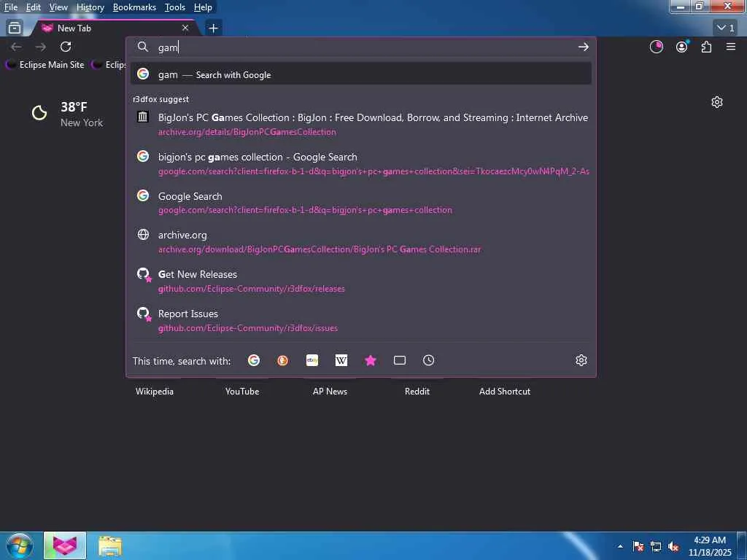Viewport: 747px width, 560px height.
Task: Go back with the back arrow
Action: click(x=16, y=47)
